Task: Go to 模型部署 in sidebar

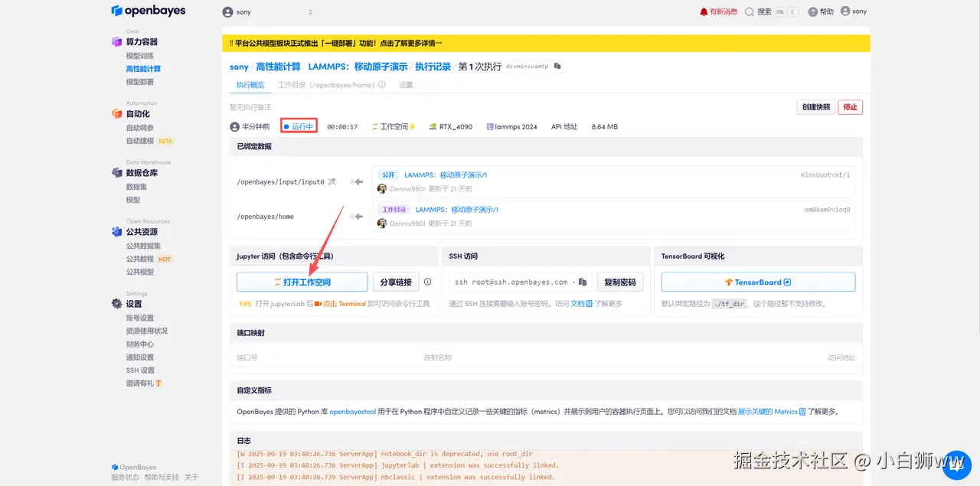Action: tap(140, 82)
